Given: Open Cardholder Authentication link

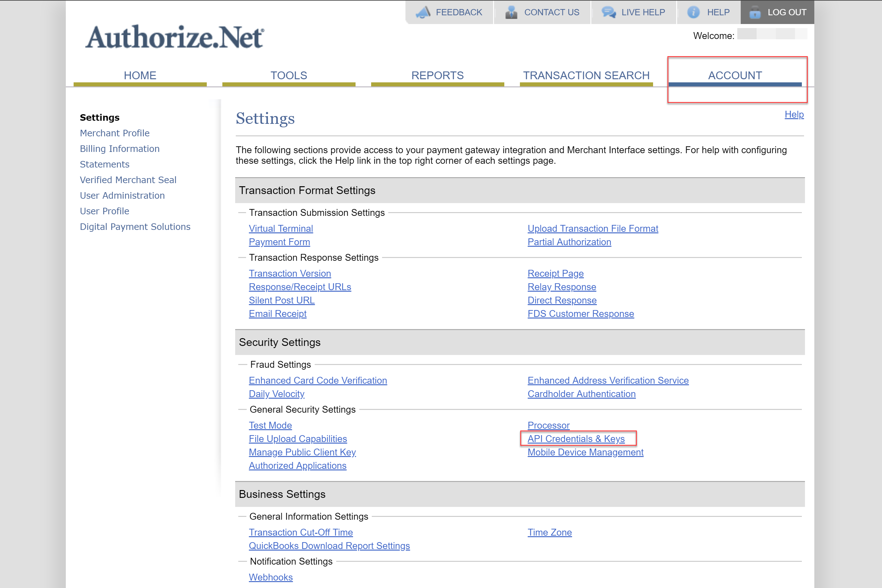Looking at the screenshot, I should 581,394.
